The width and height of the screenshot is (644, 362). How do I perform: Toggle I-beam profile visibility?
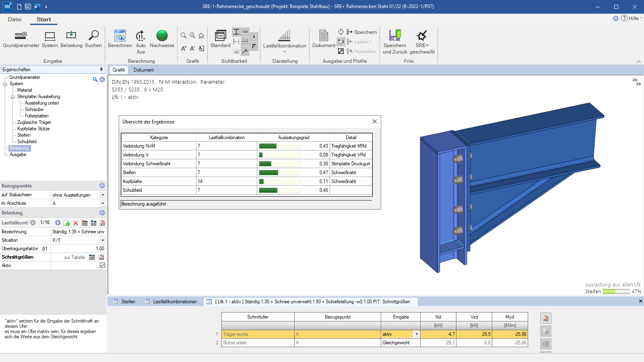click(x=236, y=32)
